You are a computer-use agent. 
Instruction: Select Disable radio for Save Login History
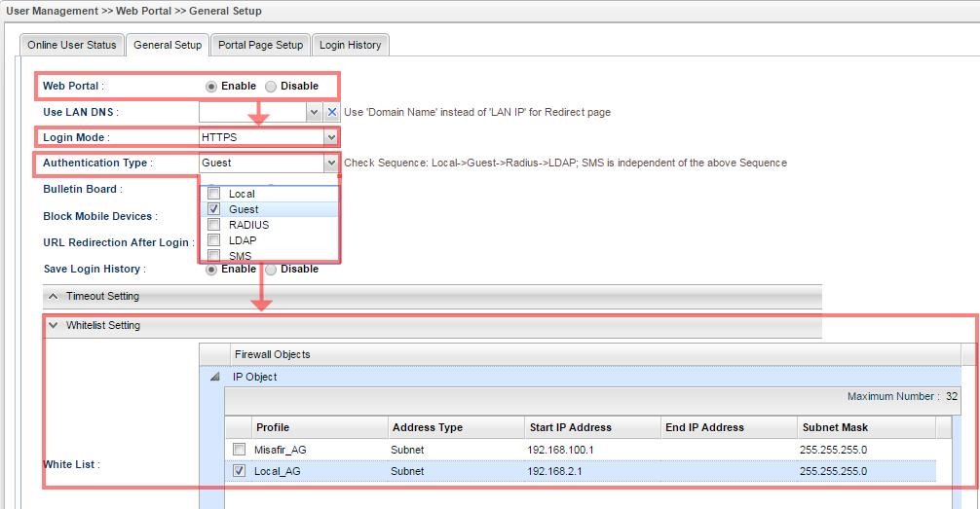271,270
